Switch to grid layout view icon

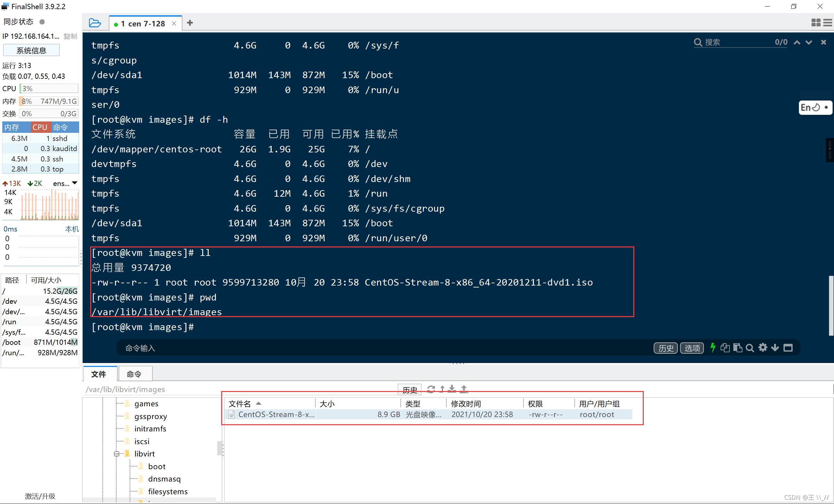pos(816,23)
